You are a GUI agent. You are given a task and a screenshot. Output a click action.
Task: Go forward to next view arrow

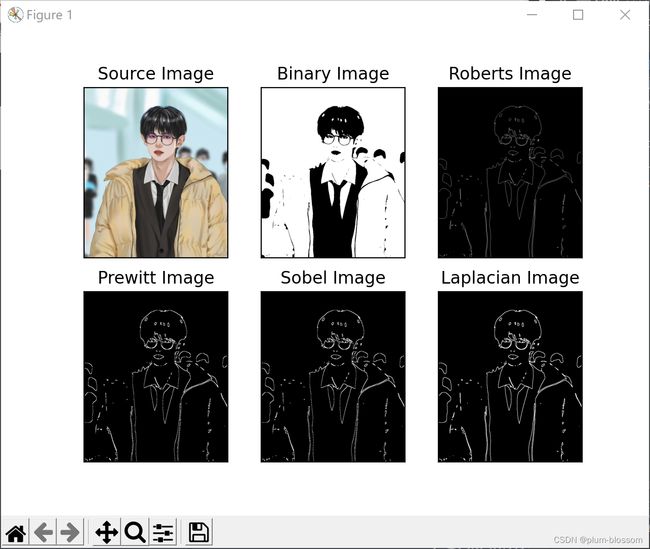click(x=70, y=532)
